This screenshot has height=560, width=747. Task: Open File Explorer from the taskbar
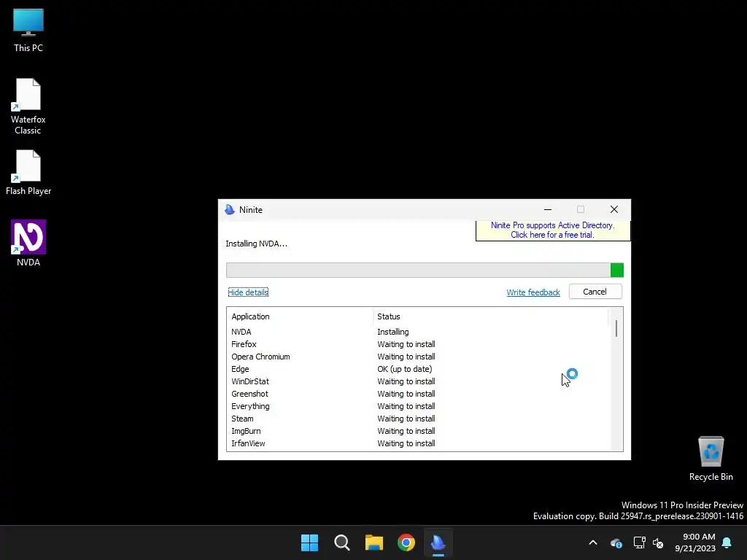click(374, 542)
